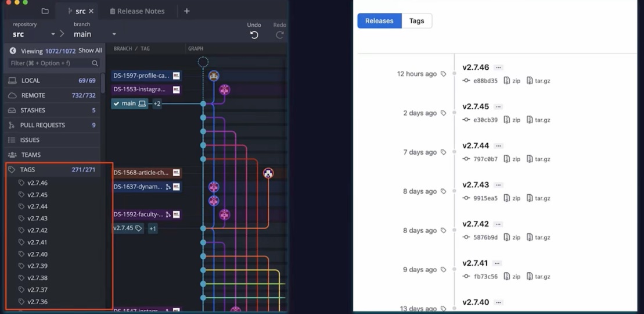Select tag v2.7.43 in sidebar
The width and height of the screenshot is (644, 314).
(37, 219)
